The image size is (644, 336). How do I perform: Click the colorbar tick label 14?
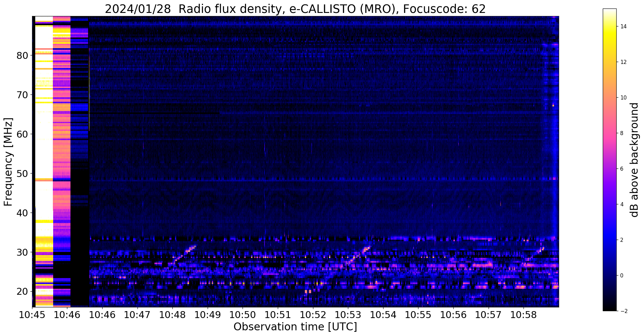pyautogui.click(x=623, y=26)
